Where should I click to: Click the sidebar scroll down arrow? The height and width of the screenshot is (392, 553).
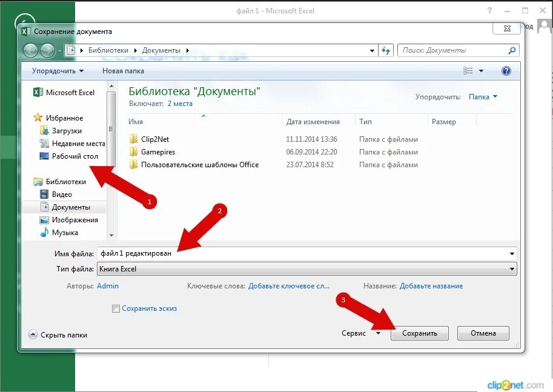111,235
